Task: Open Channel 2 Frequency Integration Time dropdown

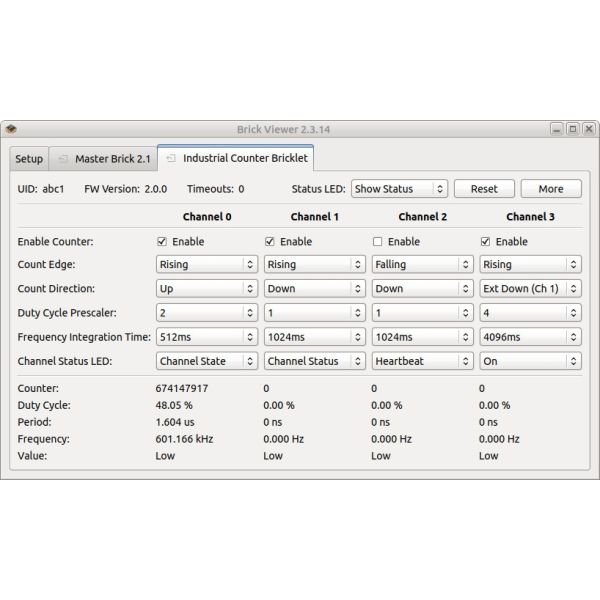Action: pos(422,337)
